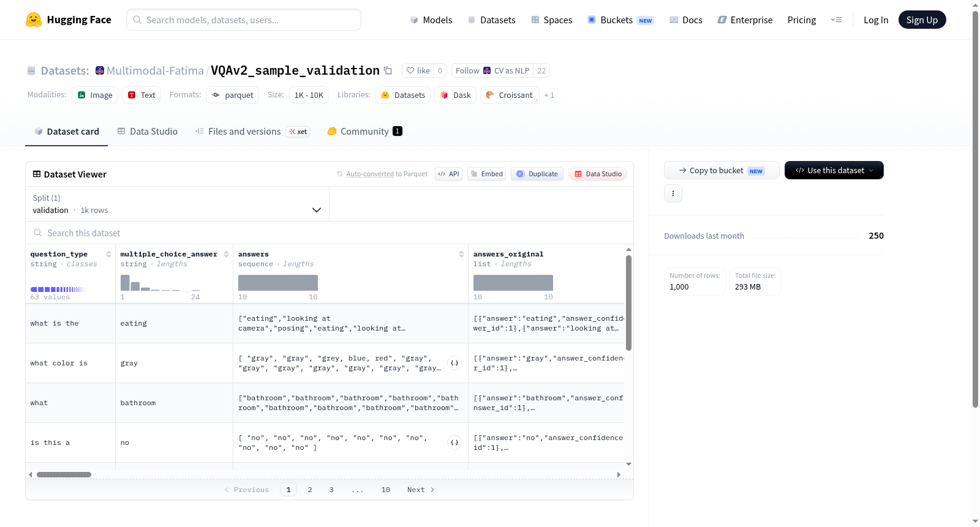Select the Croissant library tag

point(510,95)
